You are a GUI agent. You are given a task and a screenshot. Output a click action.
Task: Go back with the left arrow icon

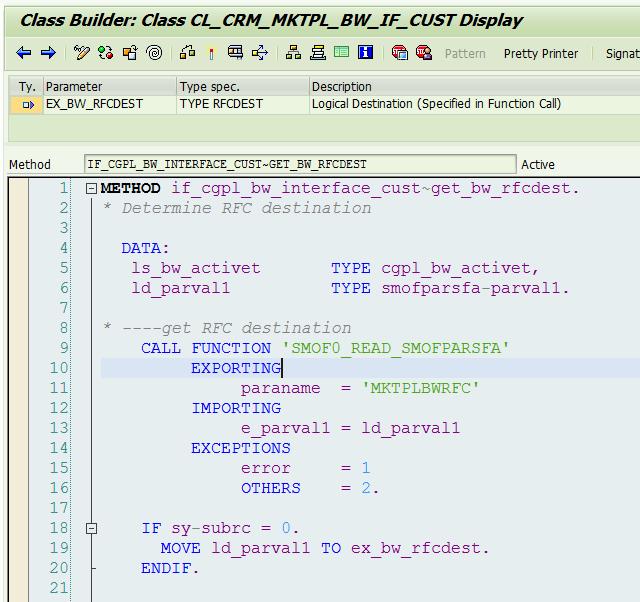coord(24,53)
